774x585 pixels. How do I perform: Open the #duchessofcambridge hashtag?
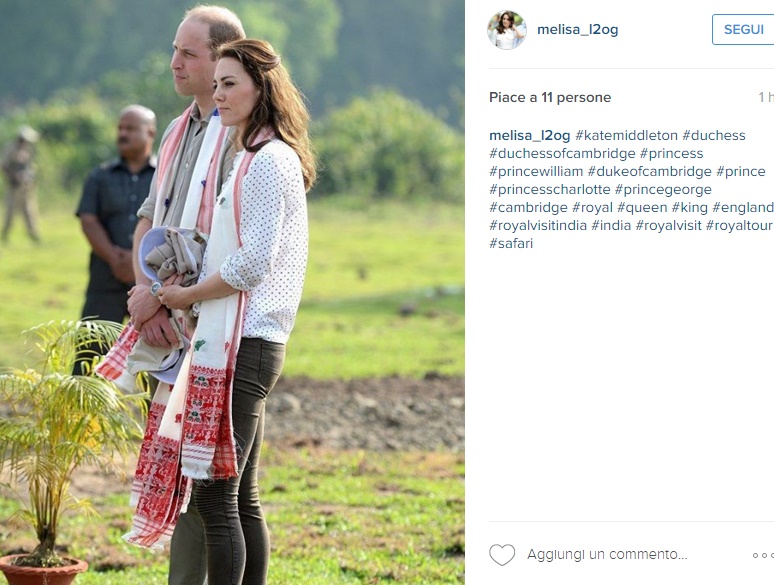562,154
